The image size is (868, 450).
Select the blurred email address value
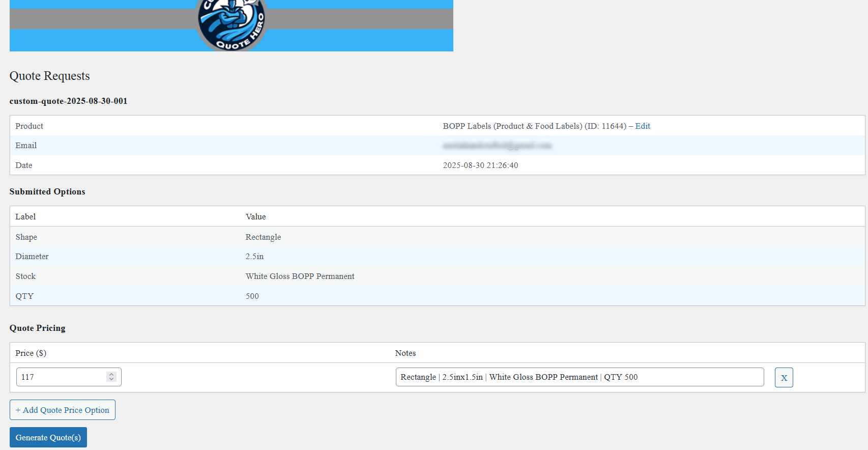tap(497, 146)
